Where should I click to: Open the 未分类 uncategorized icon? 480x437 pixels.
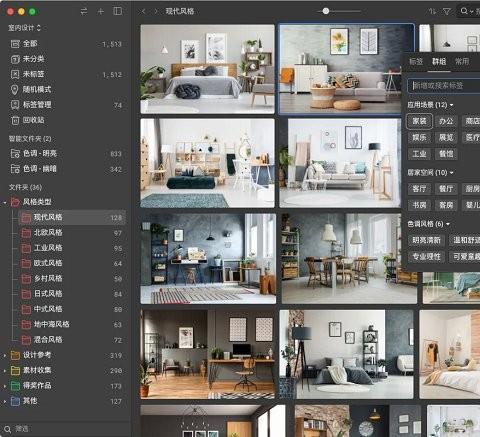15,59
